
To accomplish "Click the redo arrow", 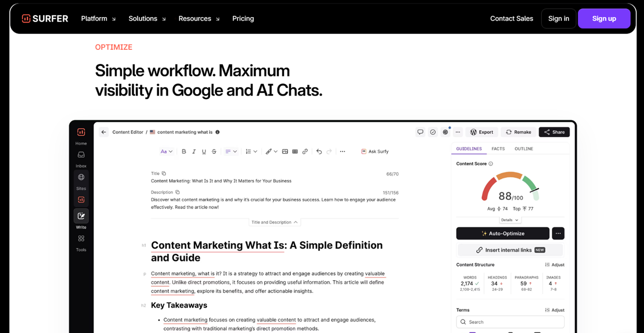I will point(329,151).
